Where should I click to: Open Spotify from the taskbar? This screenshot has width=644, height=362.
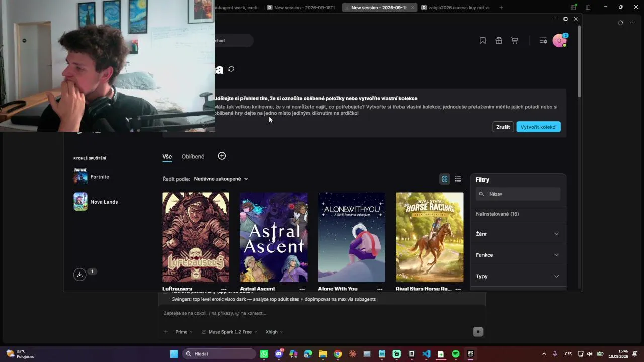pos(456,354)
